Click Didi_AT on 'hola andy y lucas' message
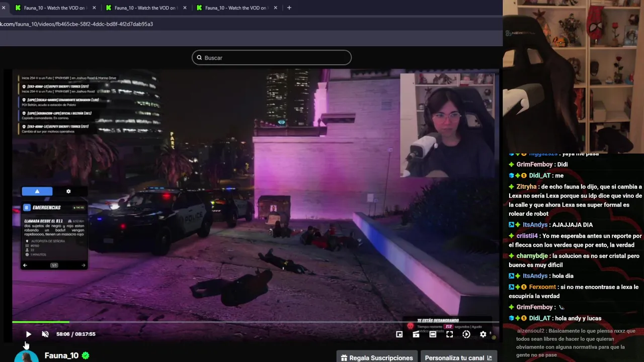Image resolution: width=644 pixels, height=362 pixels. 539,318
